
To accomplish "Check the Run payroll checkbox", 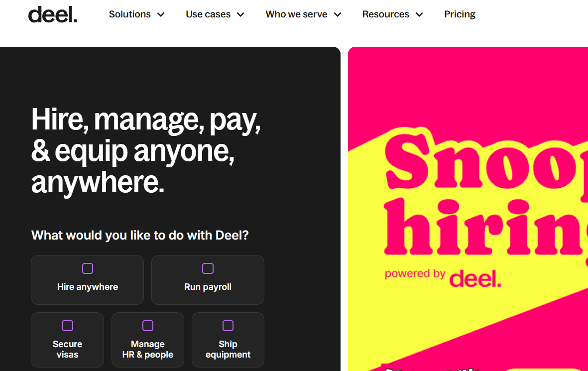I will (208, 268).
